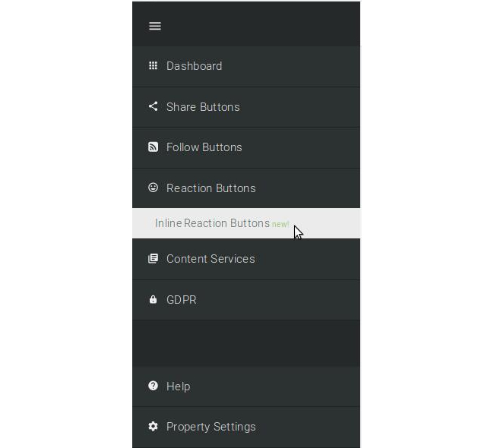Click the question mark Help icon

(153, 386)
